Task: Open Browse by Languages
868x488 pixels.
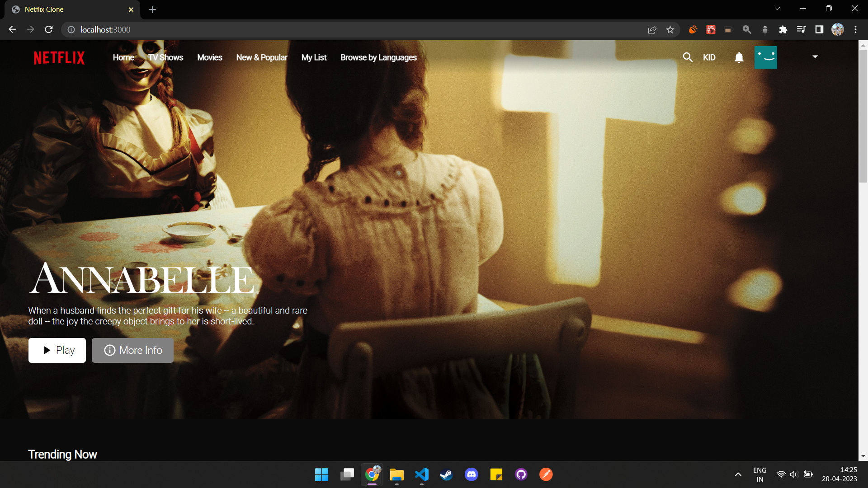Action: [378, 57]
